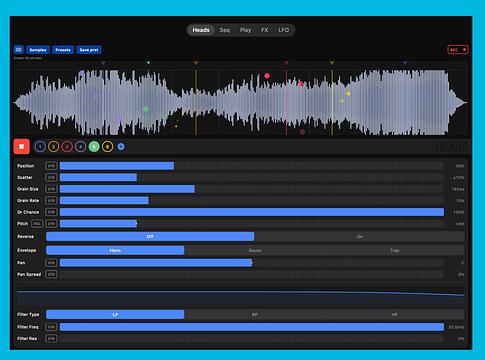Choose the Trap envelope option

click(394, 250)
